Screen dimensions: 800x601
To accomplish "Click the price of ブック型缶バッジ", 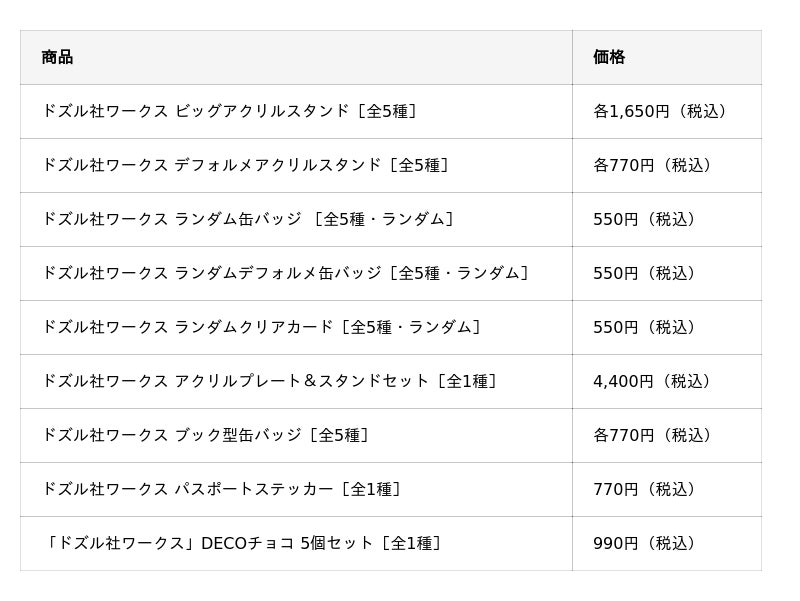I will [652, 435].
